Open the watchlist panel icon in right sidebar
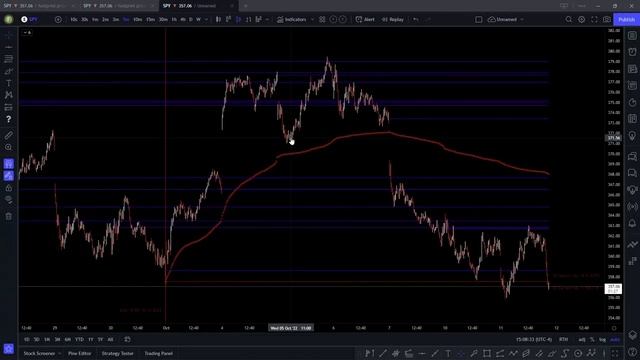 pos(632,36)
